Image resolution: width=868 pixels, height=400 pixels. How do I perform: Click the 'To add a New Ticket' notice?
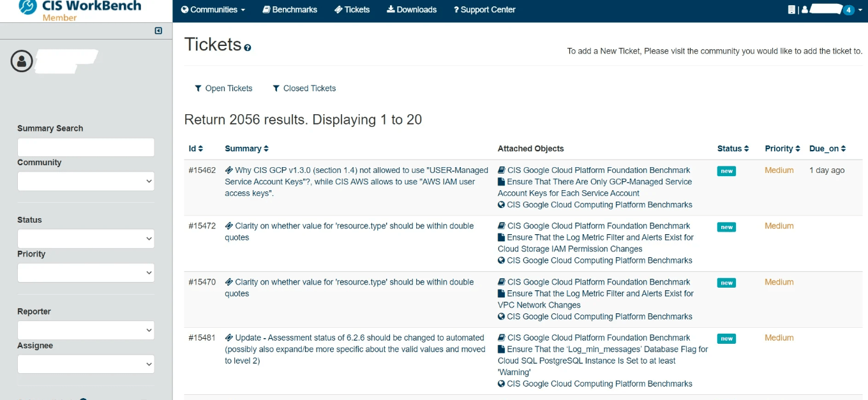pos(715,51)
